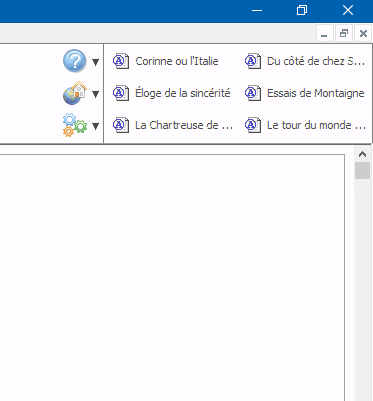Restore down the main application window
373x401 pixels.
302,11
